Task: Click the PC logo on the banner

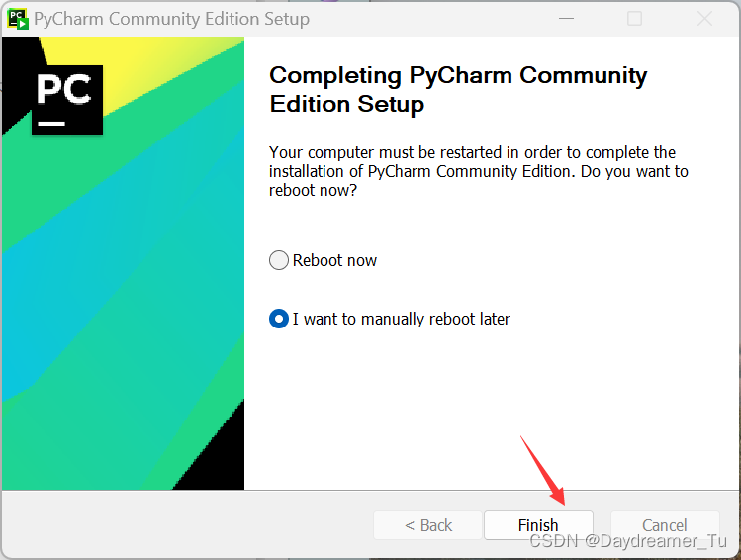Action: click(67, 100)
